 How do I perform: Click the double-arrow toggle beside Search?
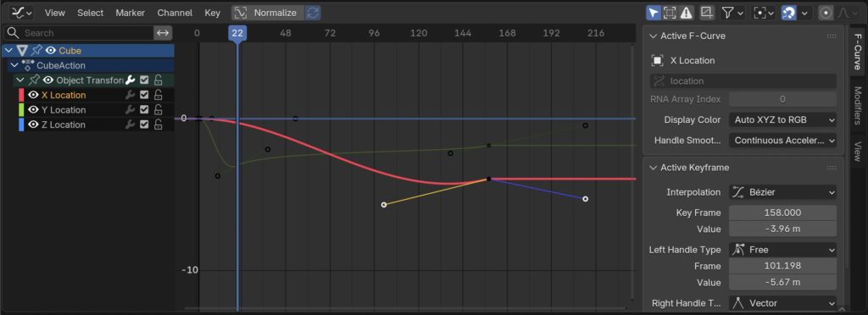click(x=163, y=33)
